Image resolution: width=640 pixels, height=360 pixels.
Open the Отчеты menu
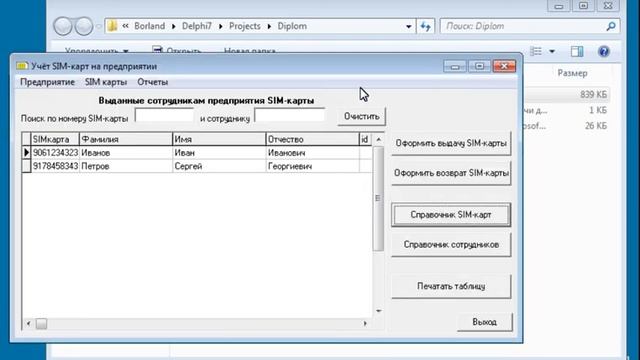pos(153,82)
